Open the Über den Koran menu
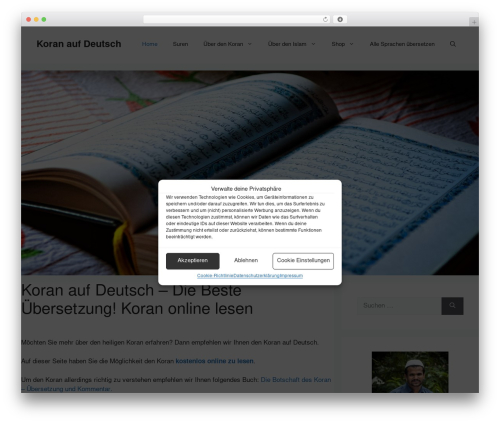Viewport: 500px width, 423px height. tap(223, 44)
